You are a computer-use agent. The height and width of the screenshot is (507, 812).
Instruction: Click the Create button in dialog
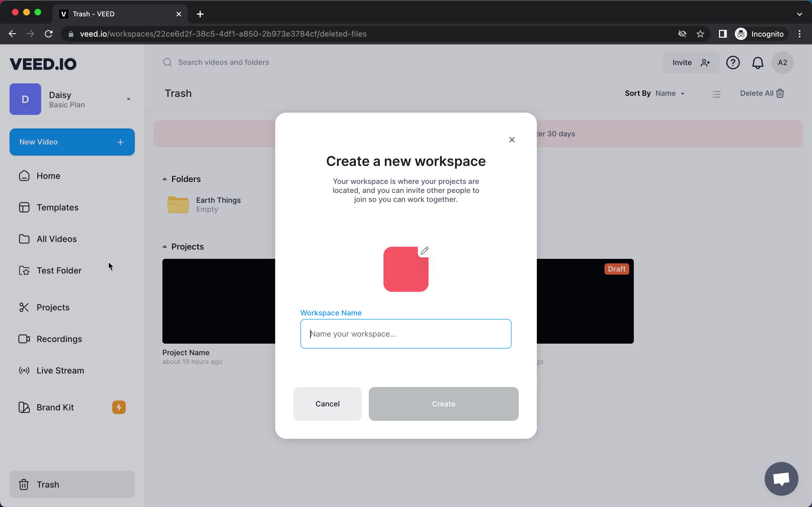coord(443,404)
